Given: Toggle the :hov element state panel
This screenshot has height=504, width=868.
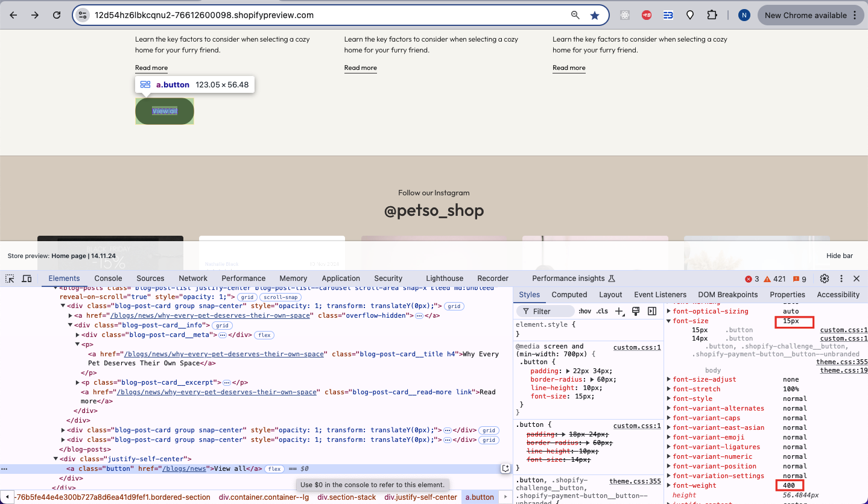Looking at the screenshot, I should tap(584, 311).
